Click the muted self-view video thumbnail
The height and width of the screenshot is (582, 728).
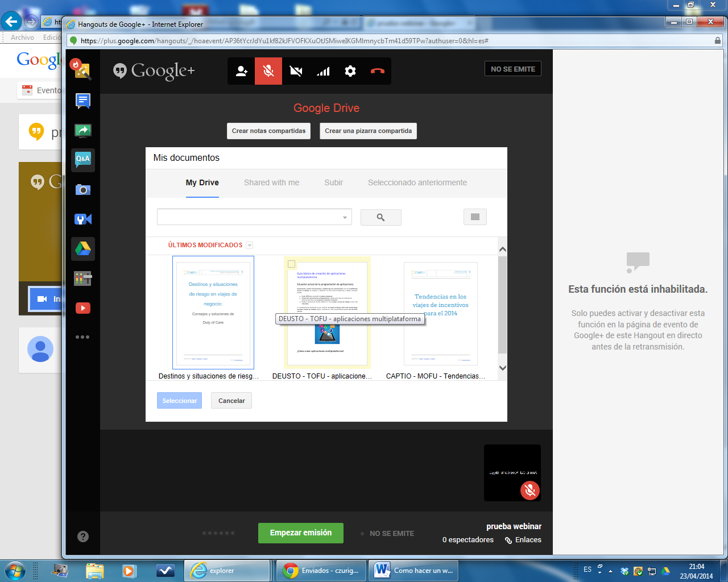click(x=512, y=473)
